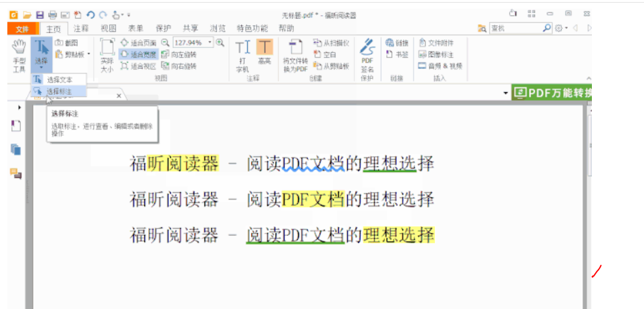Click Convert File to PDF (将文件转换为PDF)

coord(295,56)
